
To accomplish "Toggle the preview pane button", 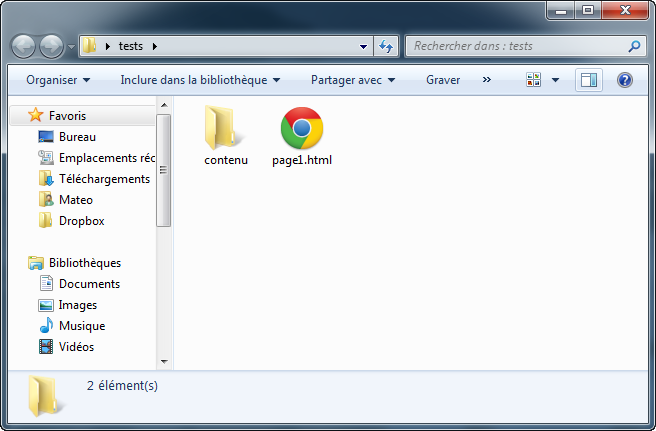I will [588, 80].
